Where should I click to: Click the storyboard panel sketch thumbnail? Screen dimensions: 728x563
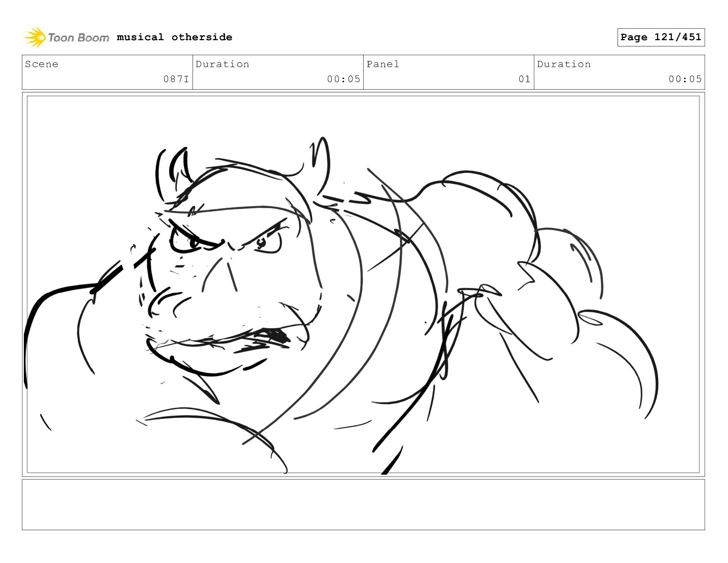[363, 284]
